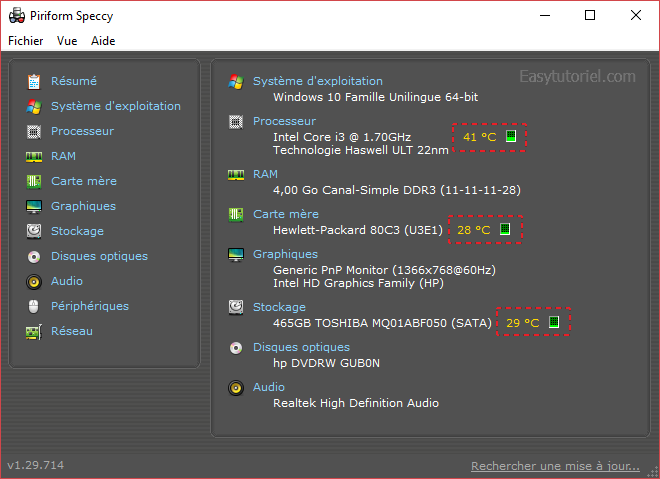The image size is (660, 479).
Task: Click the disc icon beside summary Disques optiques heading
Action: [x=236, y=348]
